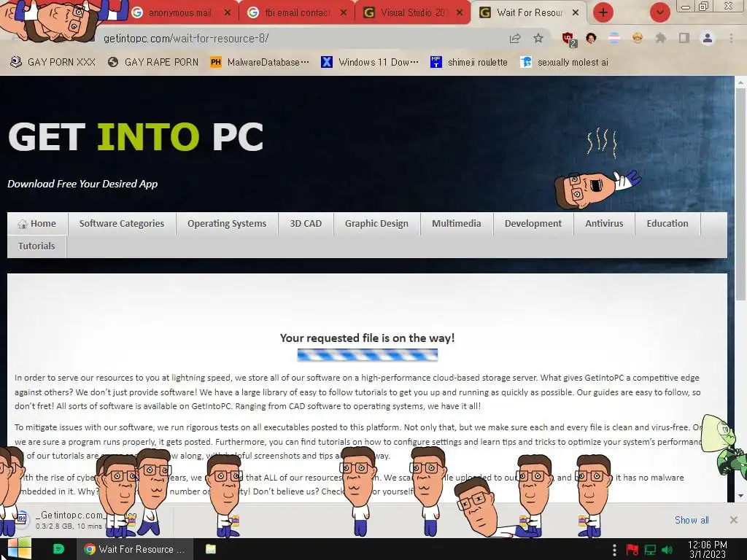747x560 pixels.
Task: Click the taskbar clock showing 12:06 PM
Action: click(x=708, y=550)
